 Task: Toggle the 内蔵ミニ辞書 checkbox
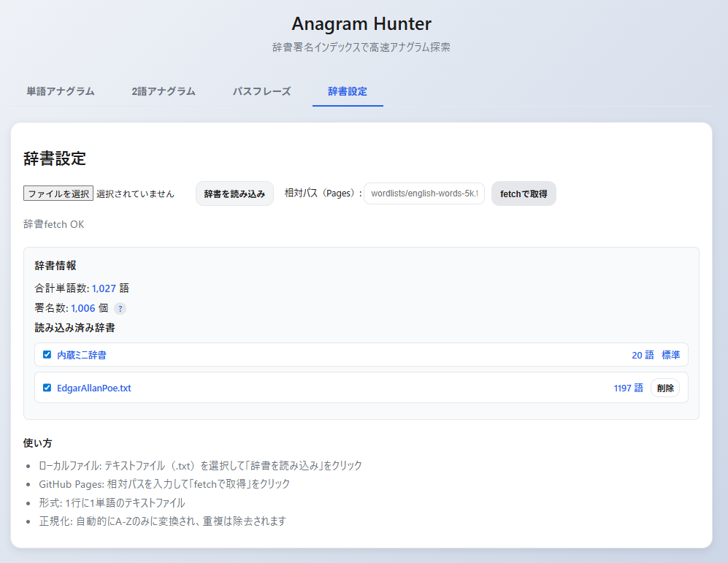47,355
